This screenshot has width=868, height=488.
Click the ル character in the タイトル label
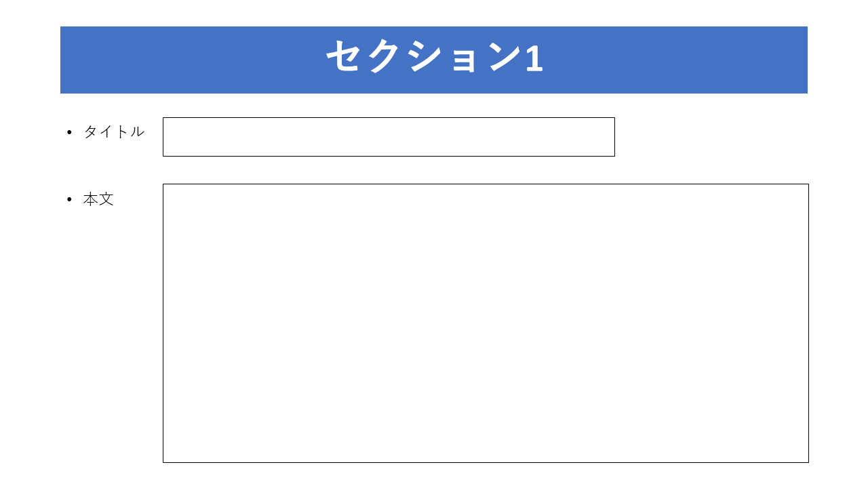[x=137, y=131]
